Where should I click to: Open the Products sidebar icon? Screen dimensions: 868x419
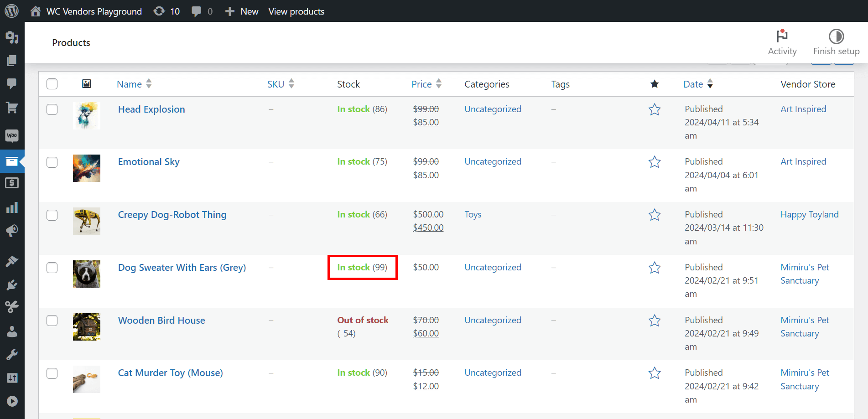(x=12, y=161)
